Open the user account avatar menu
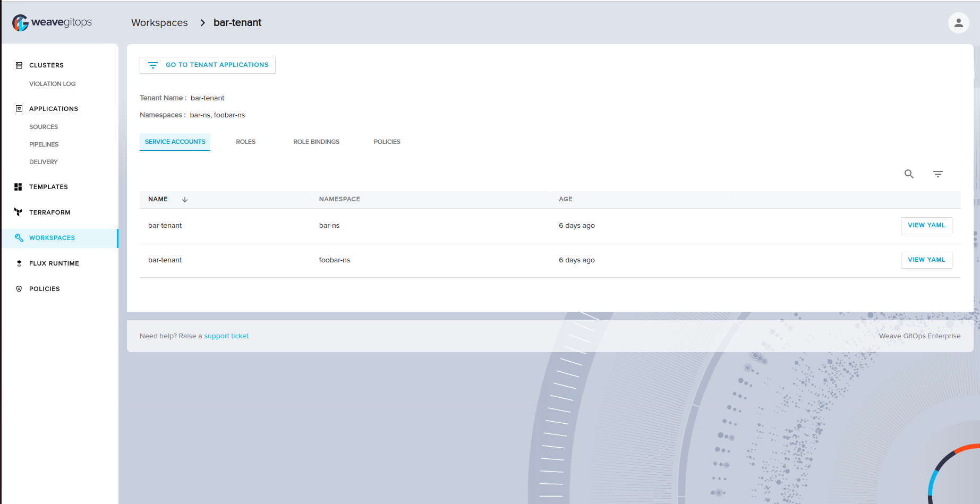The width and height of the screenshot is (980, 504). 958,23
